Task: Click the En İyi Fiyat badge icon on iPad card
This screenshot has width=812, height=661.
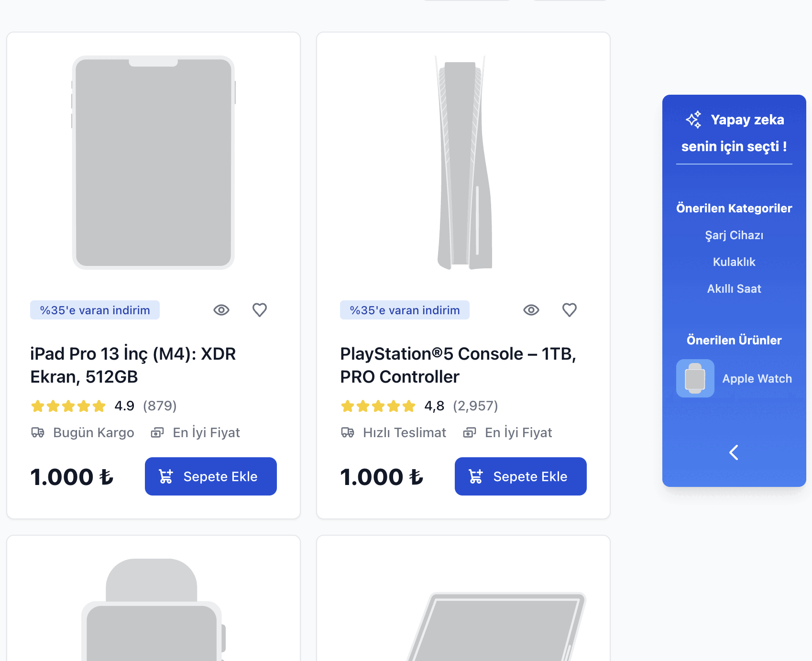Action: (x=157, y=432)
